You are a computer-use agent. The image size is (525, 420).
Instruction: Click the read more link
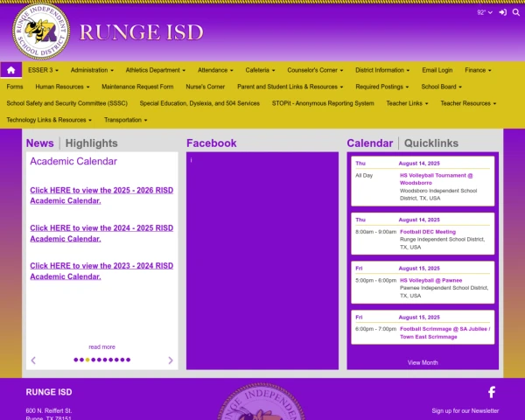(101, 347)
